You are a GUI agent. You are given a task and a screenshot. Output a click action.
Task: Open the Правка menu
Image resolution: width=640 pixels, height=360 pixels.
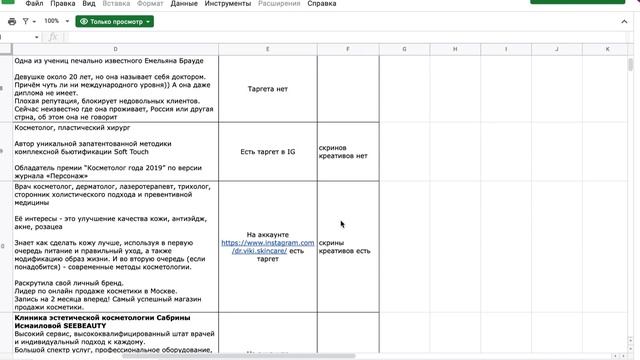(62, 4)
